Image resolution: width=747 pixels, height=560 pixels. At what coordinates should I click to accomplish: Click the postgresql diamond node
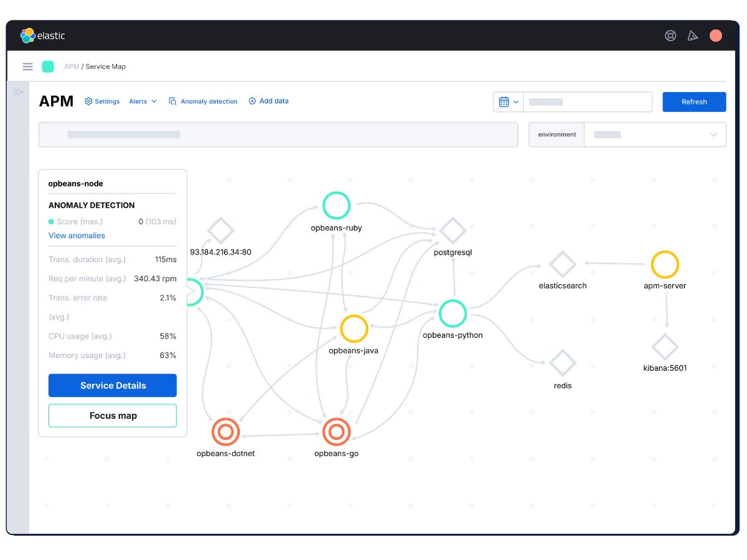click(x=453, y=231)
